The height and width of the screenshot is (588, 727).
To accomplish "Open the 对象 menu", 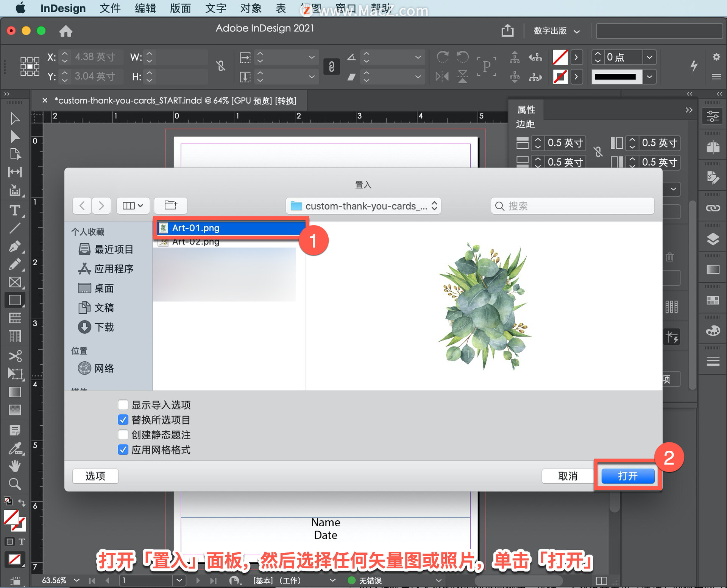I will coord(251,8).
